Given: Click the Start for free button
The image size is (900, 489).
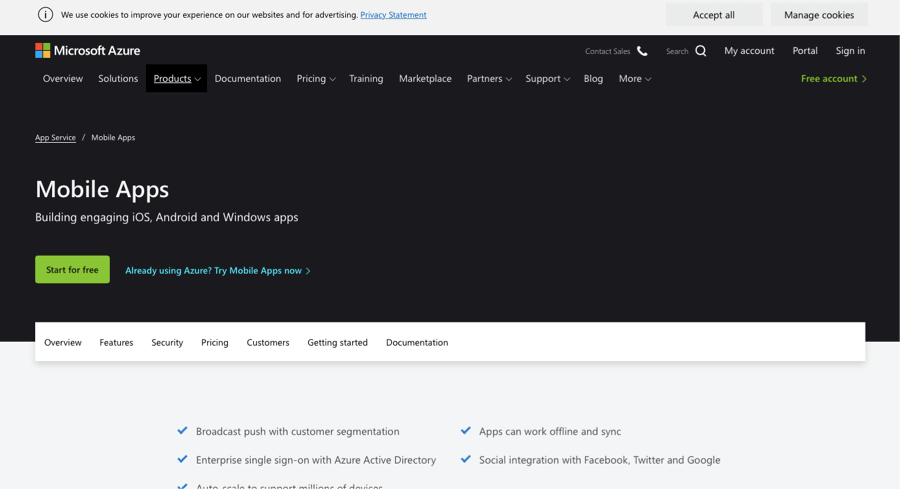Looking at the screenshot, I should click(72, 270).
